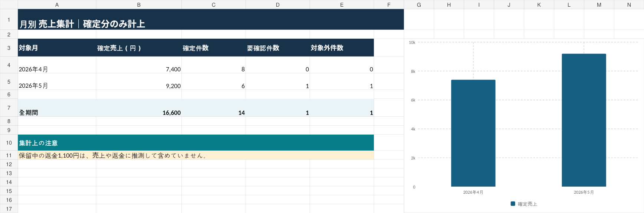This screenshot has width=644, height=213.
Task: Click the 確定売上（円）header cell
Action: 139,48
